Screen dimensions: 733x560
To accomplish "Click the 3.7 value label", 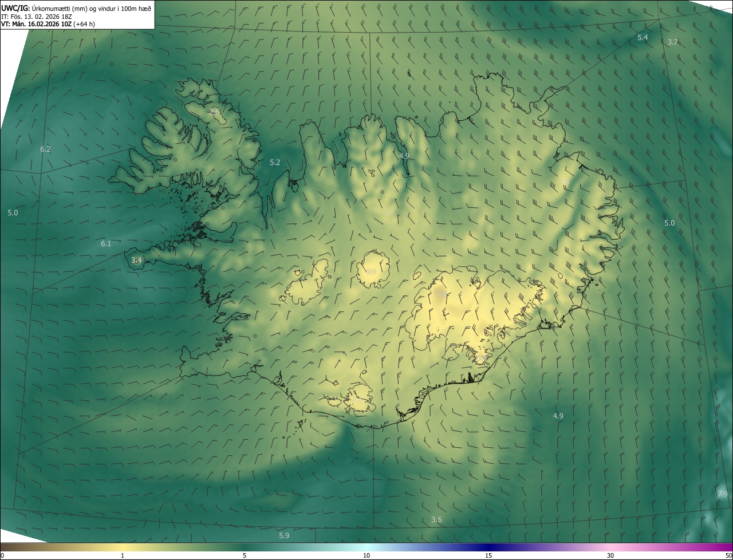I will coord(673,42).
